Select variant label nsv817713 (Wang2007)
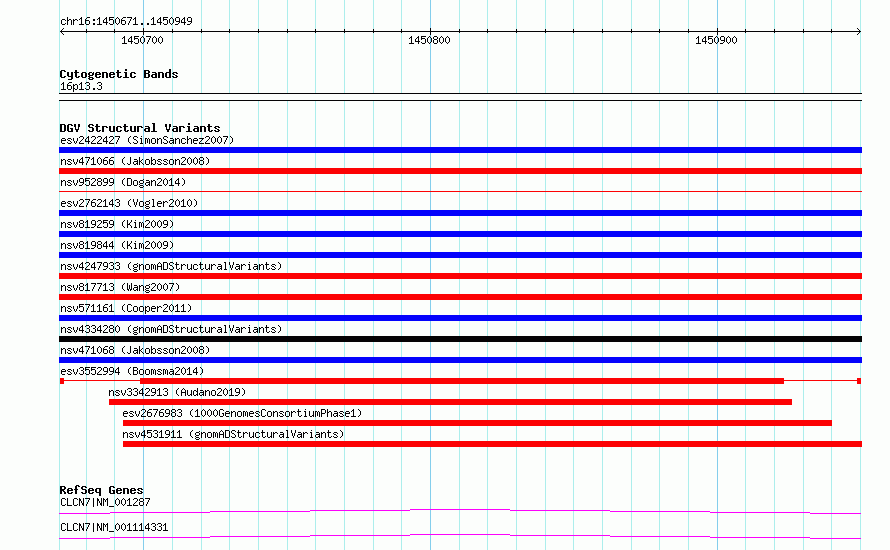 tap(120, 287)
